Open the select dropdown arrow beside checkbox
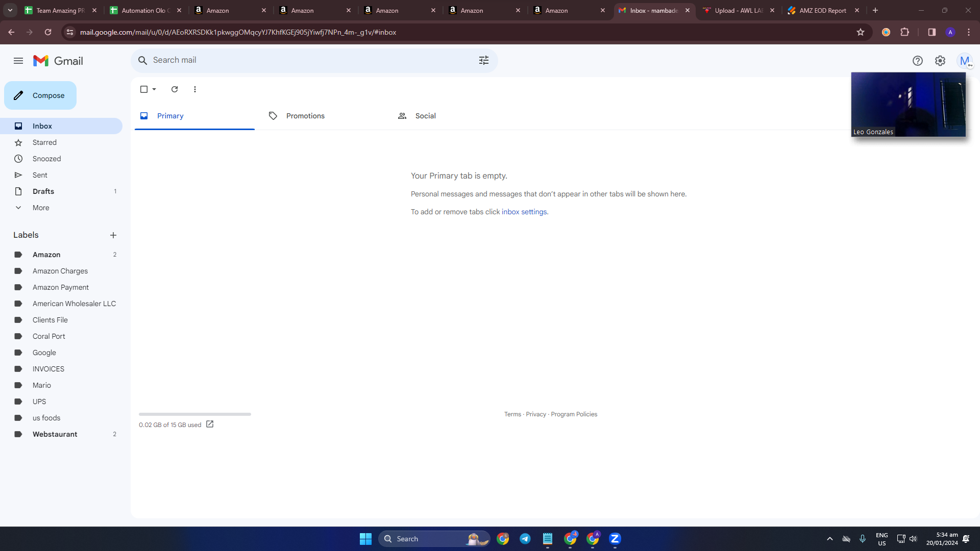980x551 pixels. [154, 89]
